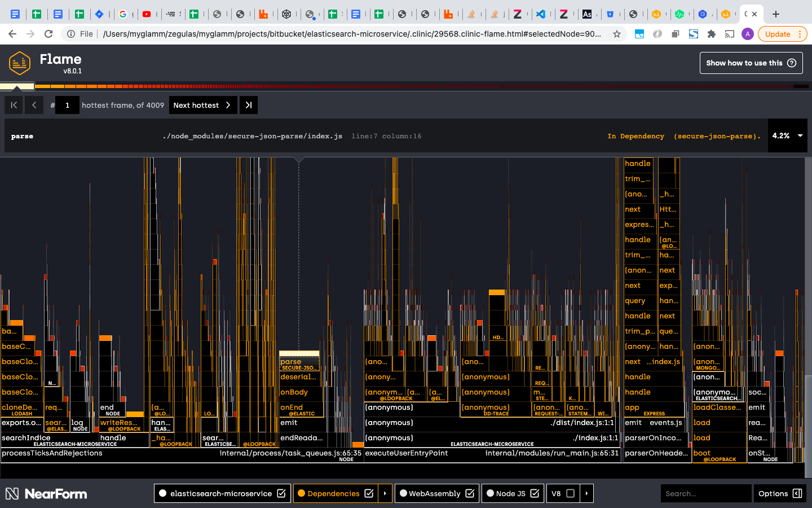Image resolution: width=812 pixels, height=508 pixels.
Task: Expand V8 sub-options arrow
Action: (x=586, y=493)
